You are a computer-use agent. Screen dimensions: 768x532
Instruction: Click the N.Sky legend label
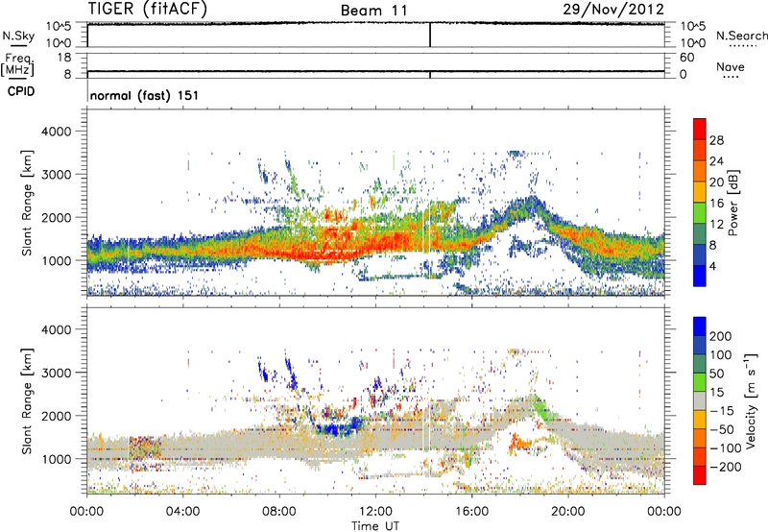(18, 36)
